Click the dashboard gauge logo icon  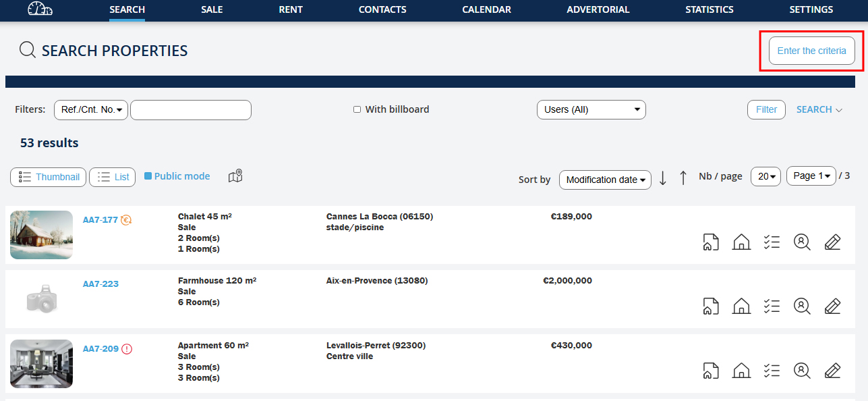coord(40,9)
